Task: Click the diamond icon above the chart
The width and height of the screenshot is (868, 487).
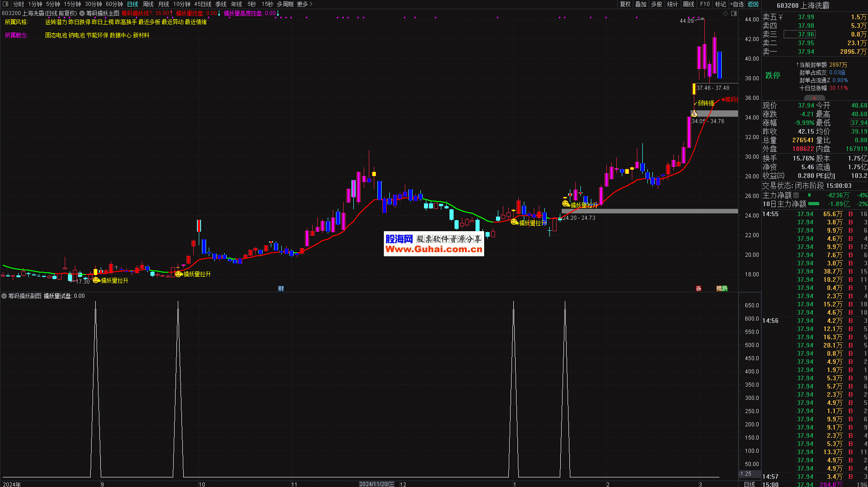Action: click(x=726, y=14)
